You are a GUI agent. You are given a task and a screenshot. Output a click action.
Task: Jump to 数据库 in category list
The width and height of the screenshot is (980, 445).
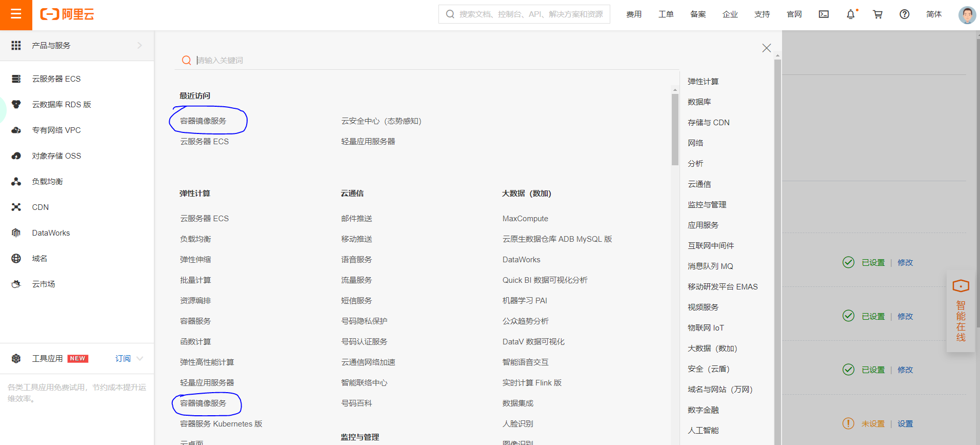(699, 102)
